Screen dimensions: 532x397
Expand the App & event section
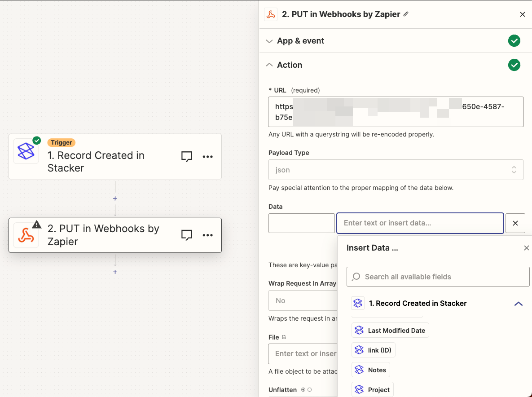pyautogui.click(x=269, y=41)
